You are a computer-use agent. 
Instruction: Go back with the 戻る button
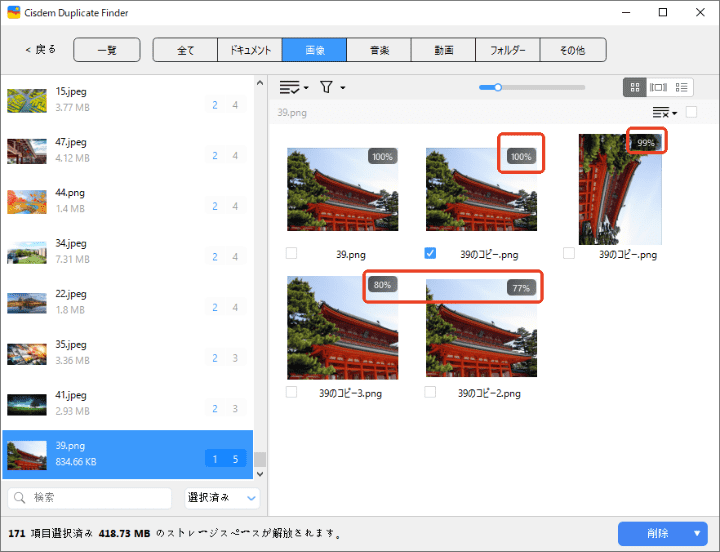tap(41, 50)
